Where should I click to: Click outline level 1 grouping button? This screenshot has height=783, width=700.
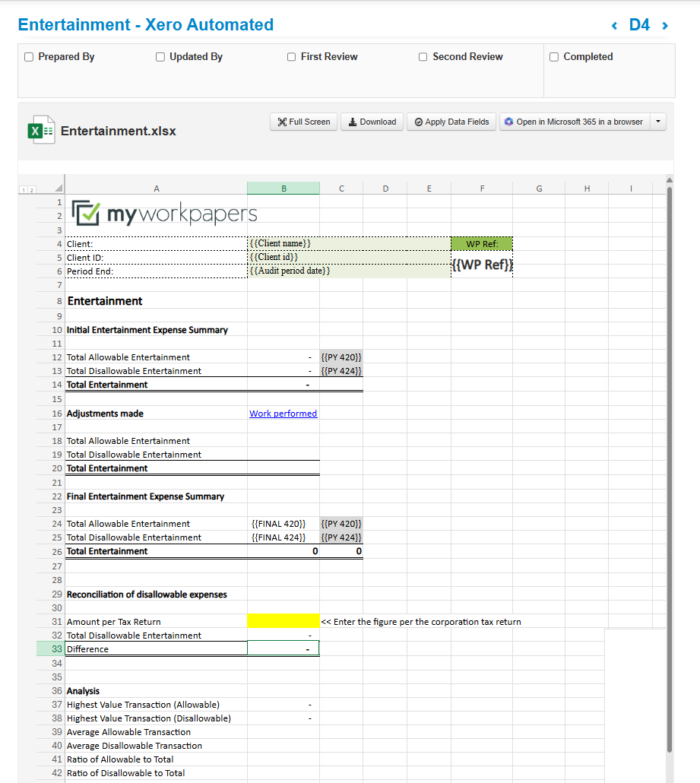22,189
